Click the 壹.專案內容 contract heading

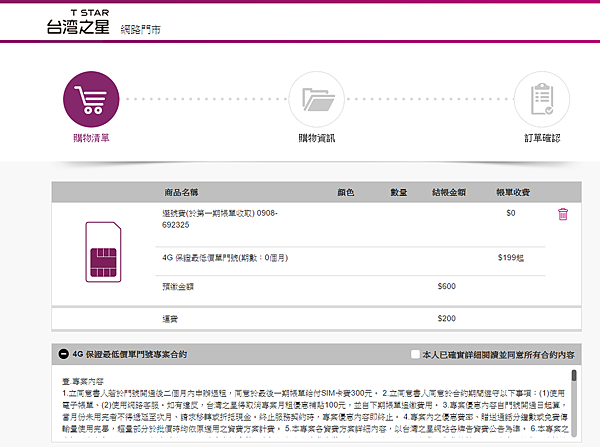coord(83,381)
